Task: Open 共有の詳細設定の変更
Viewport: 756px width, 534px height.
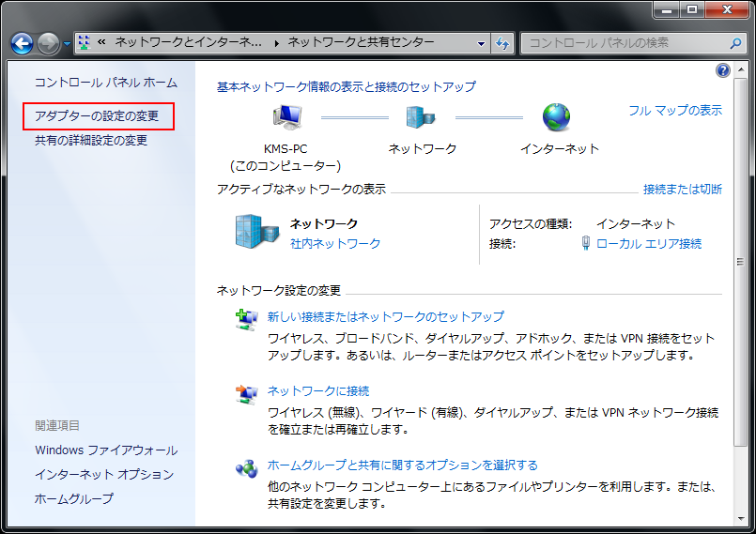Action: pos(91,140)
